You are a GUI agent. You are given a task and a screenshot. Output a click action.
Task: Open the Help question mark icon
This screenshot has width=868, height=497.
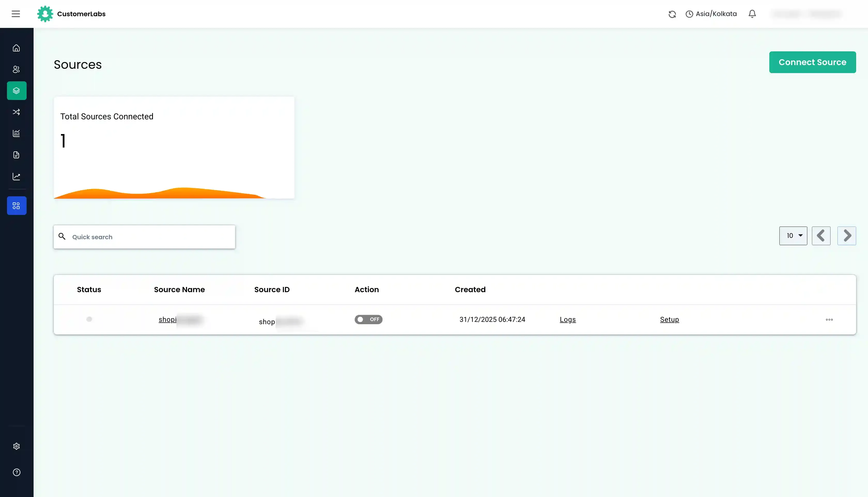tap(16, 472)
